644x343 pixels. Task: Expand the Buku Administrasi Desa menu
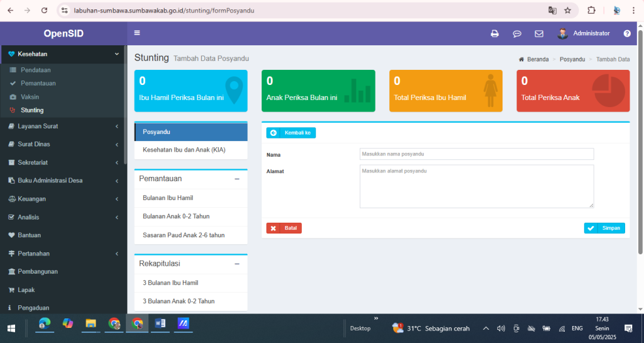(64, 181)
